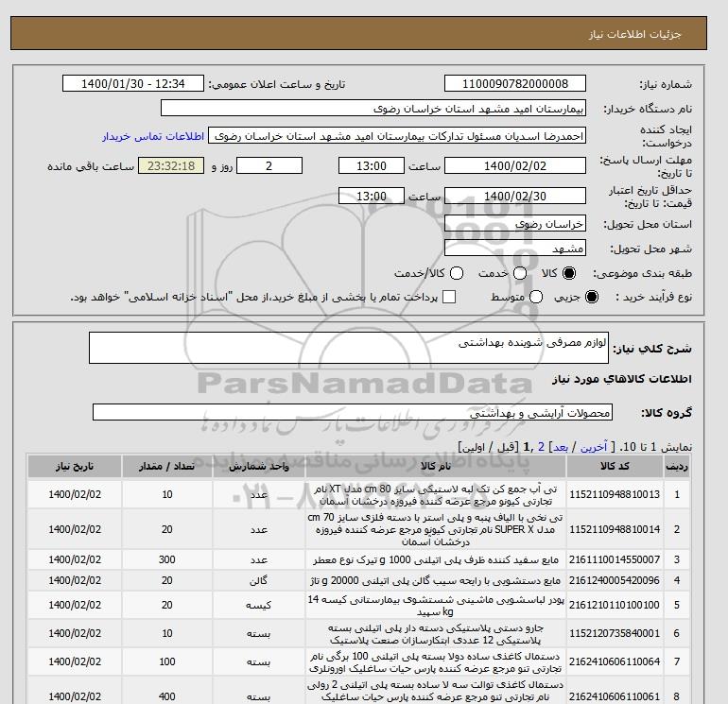Go to next page via بعد

pyautogui.click(x=561, y=447)
